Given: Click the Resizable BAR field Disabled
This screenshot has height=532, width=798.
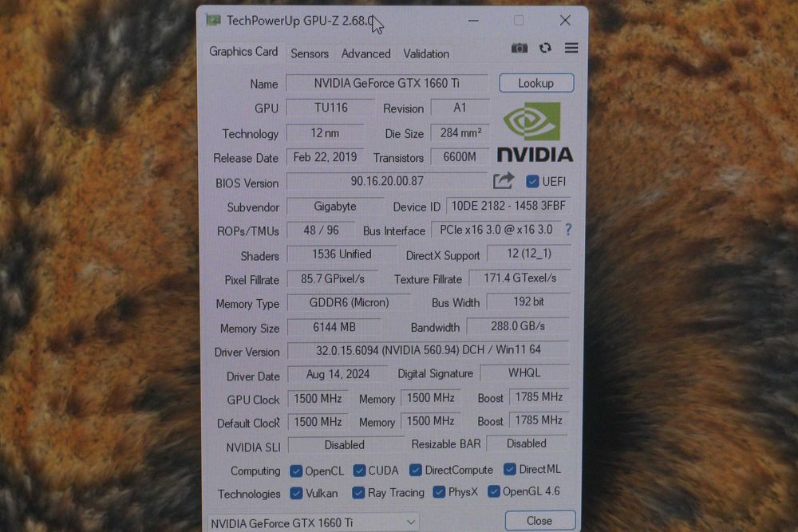Looking at the screenshot, I should point(527,443).
